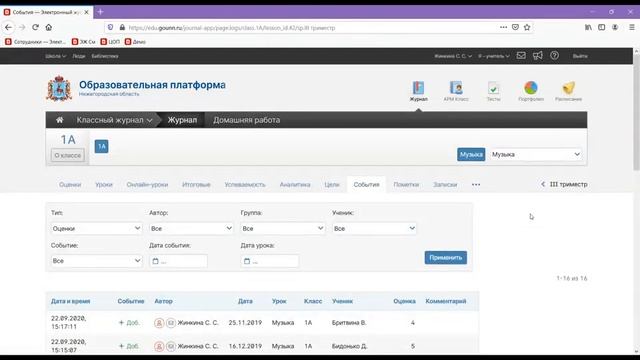The width and height of the screenshot is (640, 360).
Task: Open the Тесты icon
Action: [x=493, y=91]
